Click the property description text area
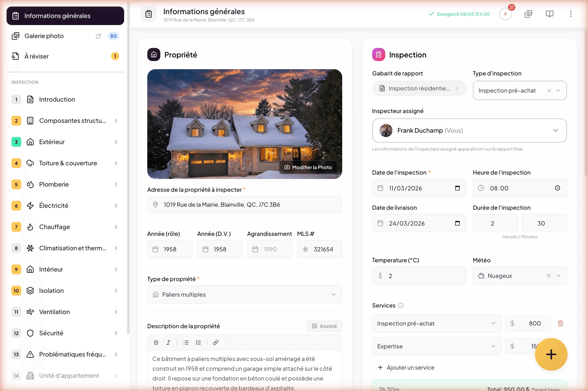 [245, 371]
